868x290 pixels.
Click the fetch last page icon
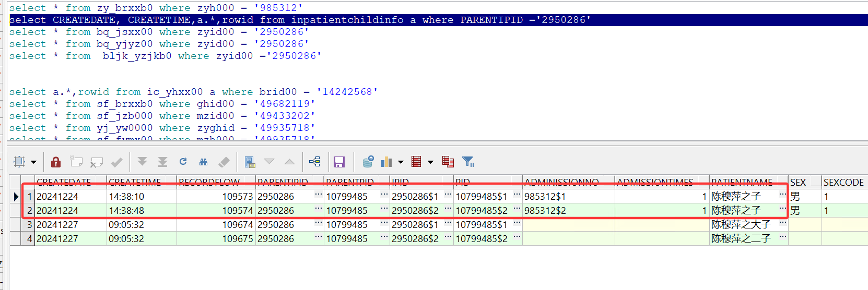click(162, 162)
